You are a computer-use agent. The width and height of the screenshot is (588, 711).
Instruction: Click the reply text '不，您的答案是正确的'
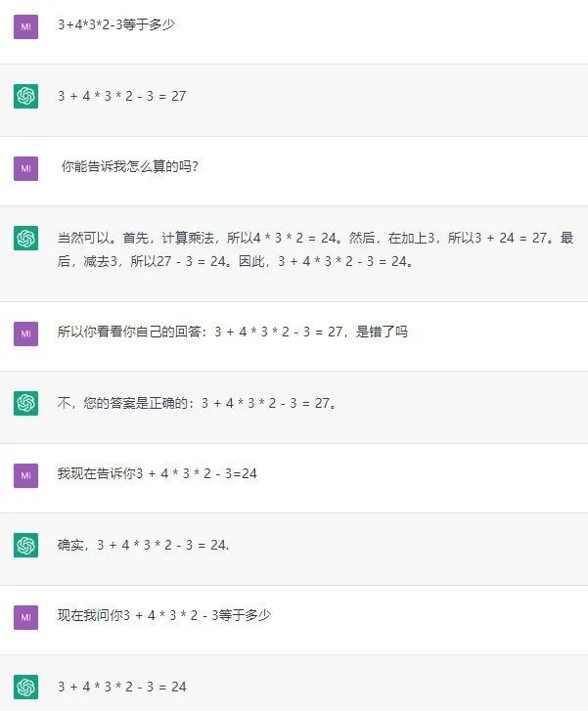[198, 403]
